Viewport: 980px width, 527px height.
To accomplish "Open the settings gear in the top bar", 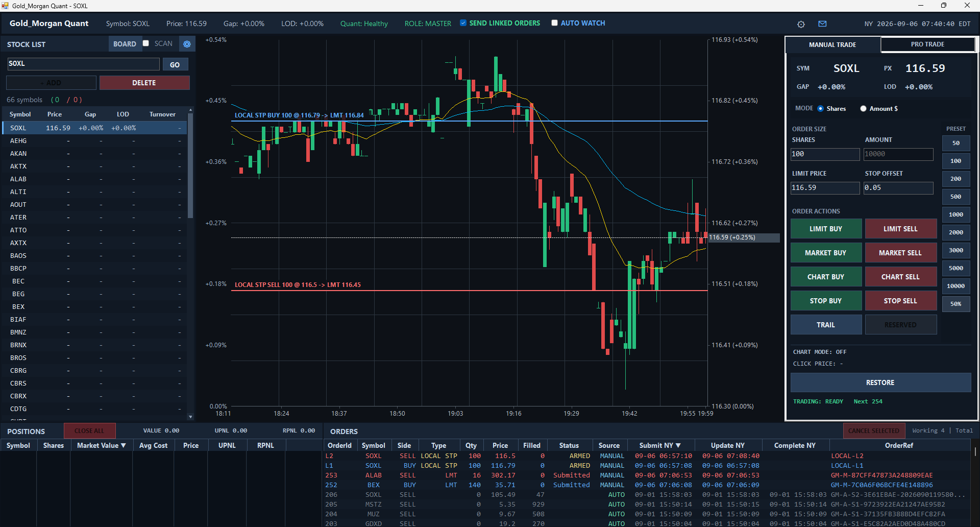I will click(801, 24).
